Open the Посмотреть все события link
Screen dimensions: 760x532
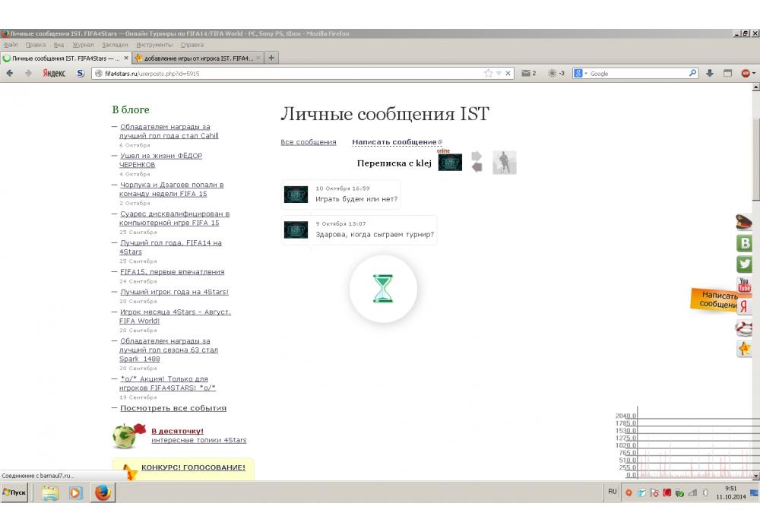point(173,408)
